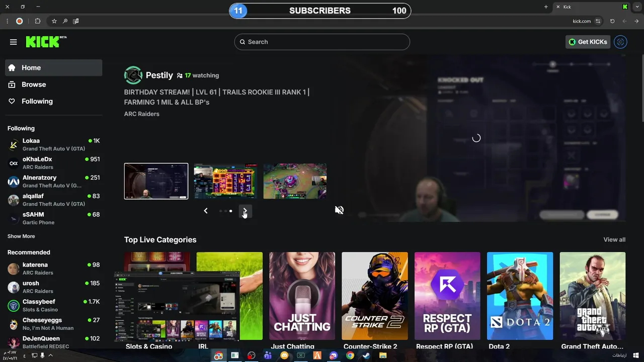Open the Windows Start button
This screenshot has height=362, width=644.
click(636, 355)
